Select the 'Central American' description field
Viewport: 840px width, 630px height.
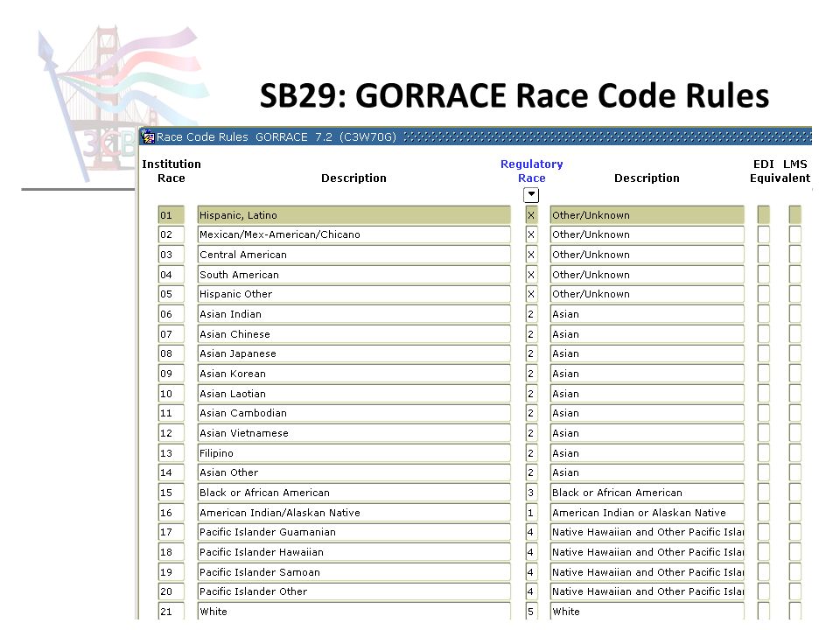(354, 255)
